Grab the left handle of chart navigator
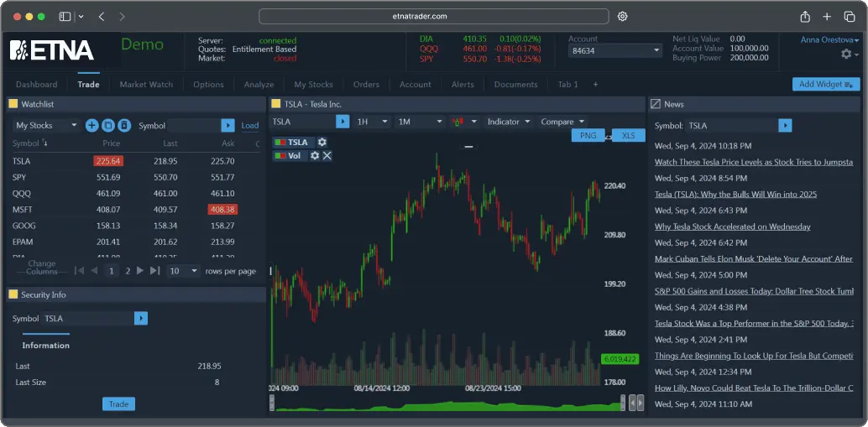This screenshot has width=868, height=427. (272, 402)
